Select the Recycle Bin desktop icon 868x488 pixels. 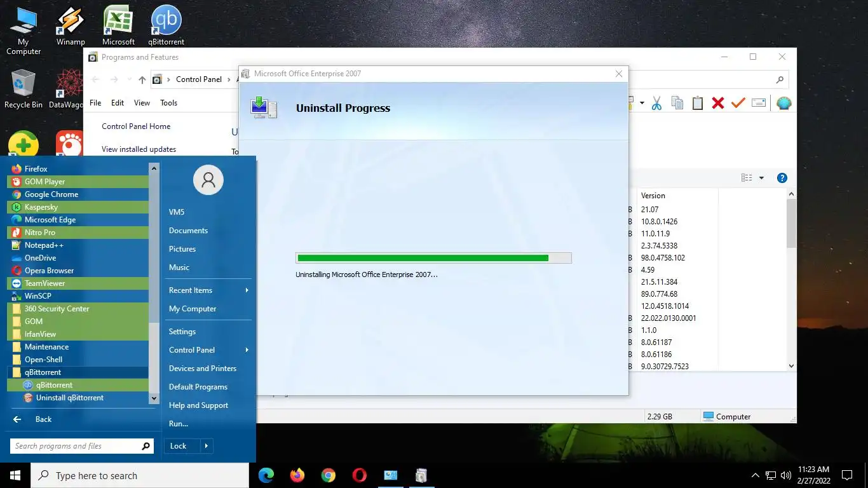point(24,89)
